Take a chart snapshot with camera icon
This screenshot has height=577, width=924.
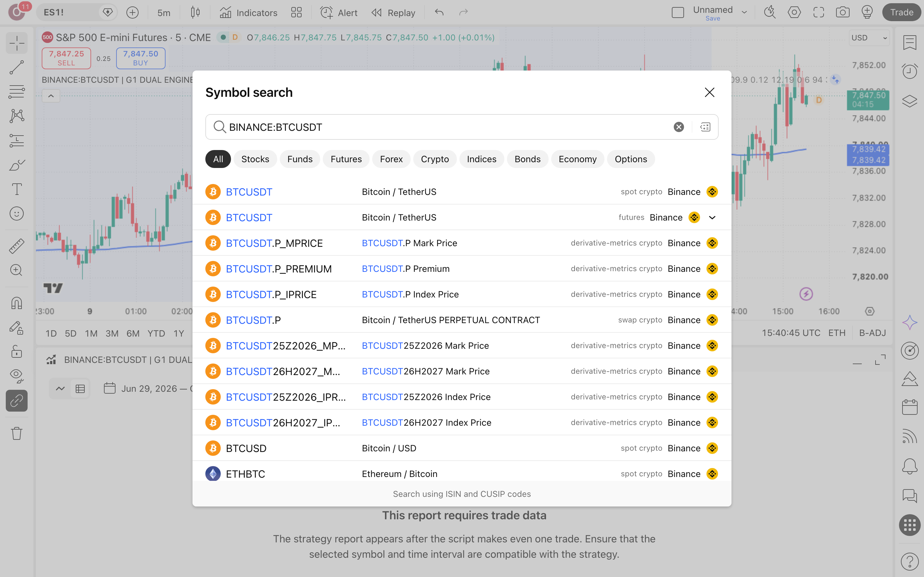pos(842,12)
